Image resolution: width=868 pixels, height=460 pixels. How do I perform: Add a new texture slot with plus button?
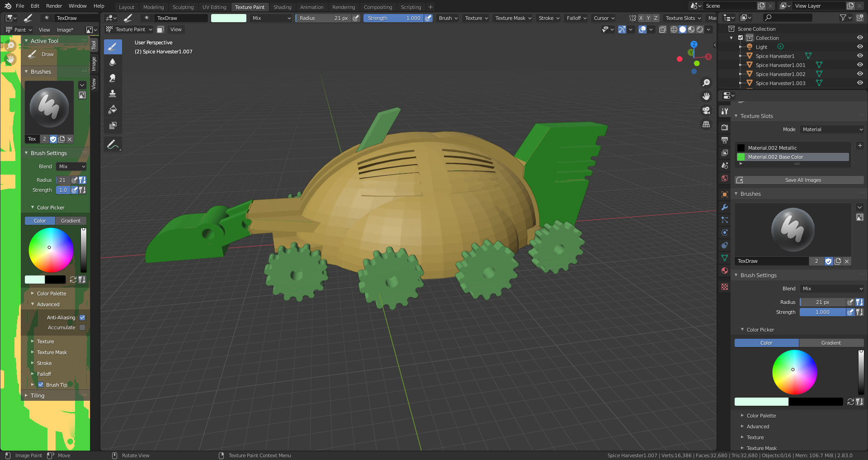(860, 146)
